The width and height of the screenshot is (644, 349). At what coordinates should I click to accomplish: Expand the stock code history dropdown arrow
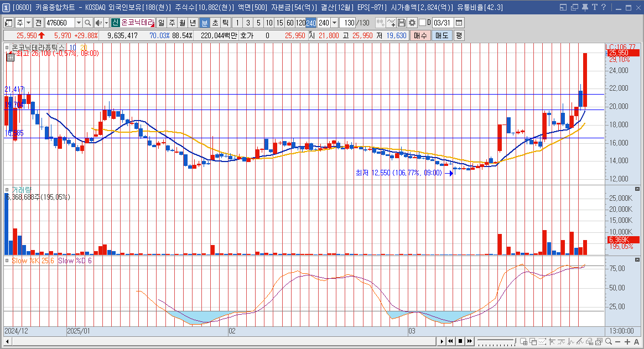(79, 23)
